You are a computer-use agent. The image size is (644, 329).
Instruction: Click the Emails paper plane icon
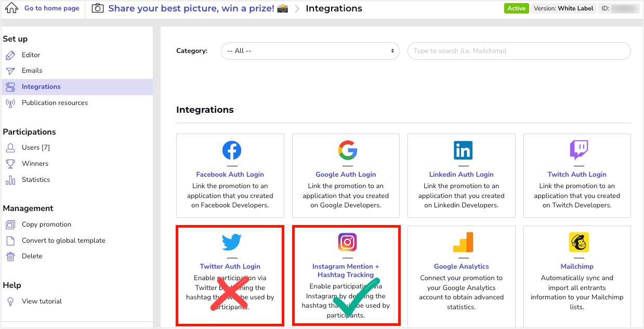coord(10,71)
